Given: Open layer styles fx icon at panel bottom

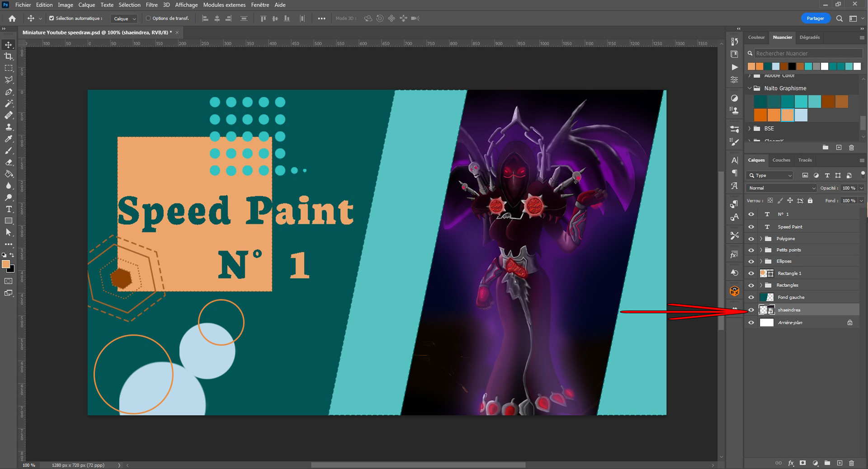Looking at the screenshot, I should coord(791,463).
